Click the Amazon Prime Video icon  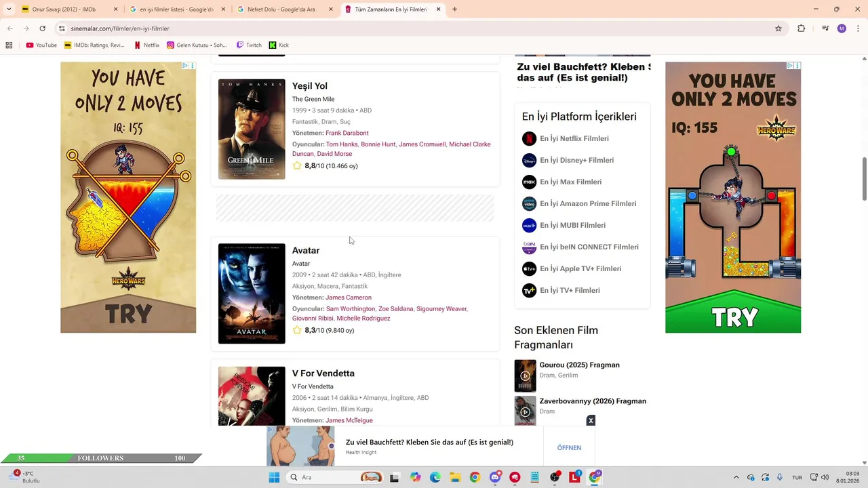tap(529, 203)
